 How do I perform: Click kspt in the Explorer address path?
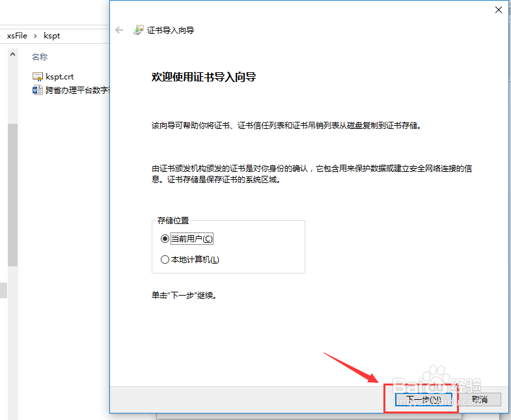pos(52,36)
